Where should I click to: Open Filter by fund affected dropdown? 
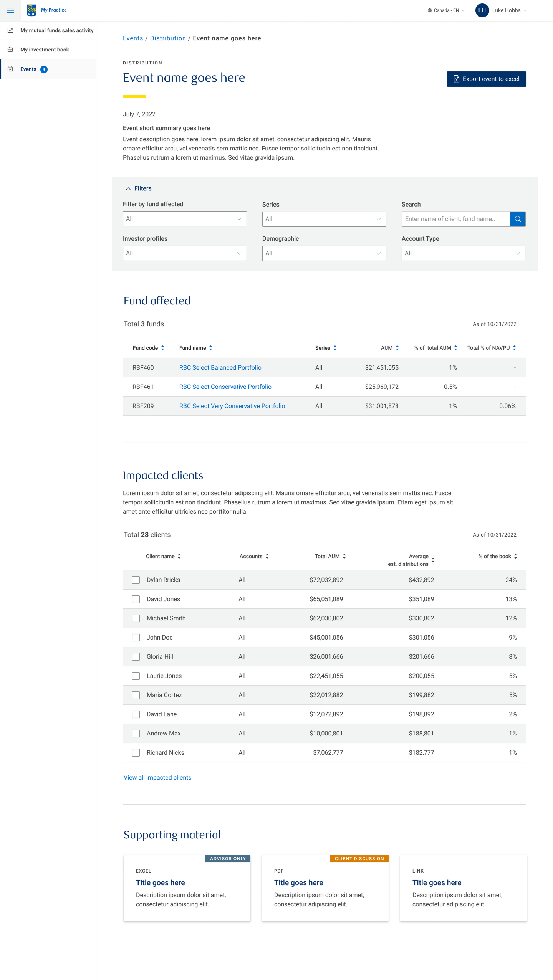click(185, 219)
